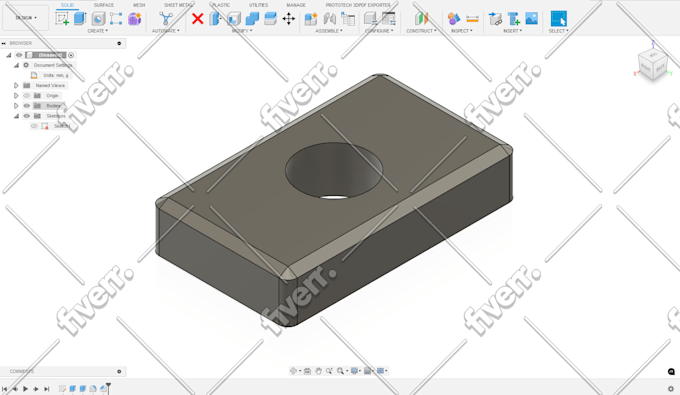This screenshot has width=680, height=395.
Task: Toggle visibility of the Bodies folder
Action: tap(26, 106)
